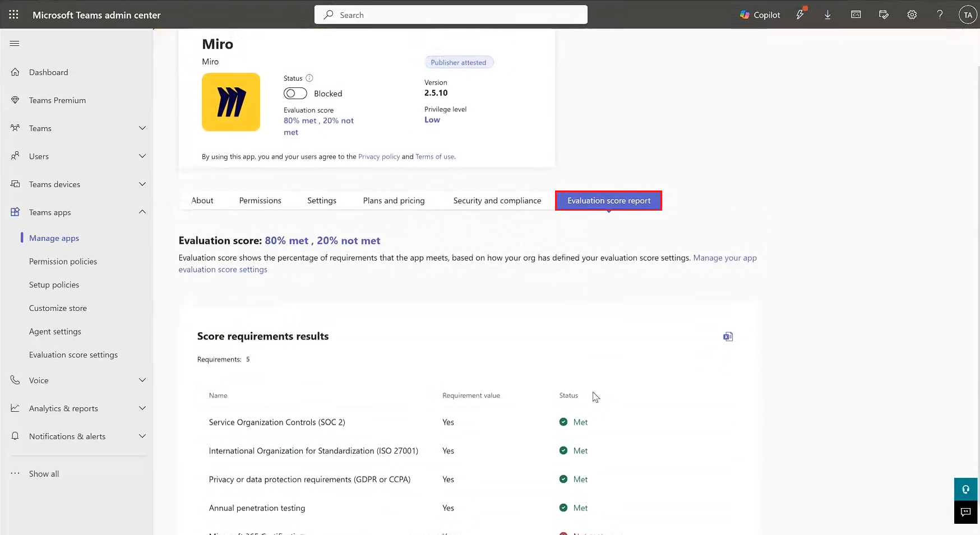980x535 pixels.
Task: Open Customize store in sidebar
Action: pyautogui.click(x=58, y=308)
